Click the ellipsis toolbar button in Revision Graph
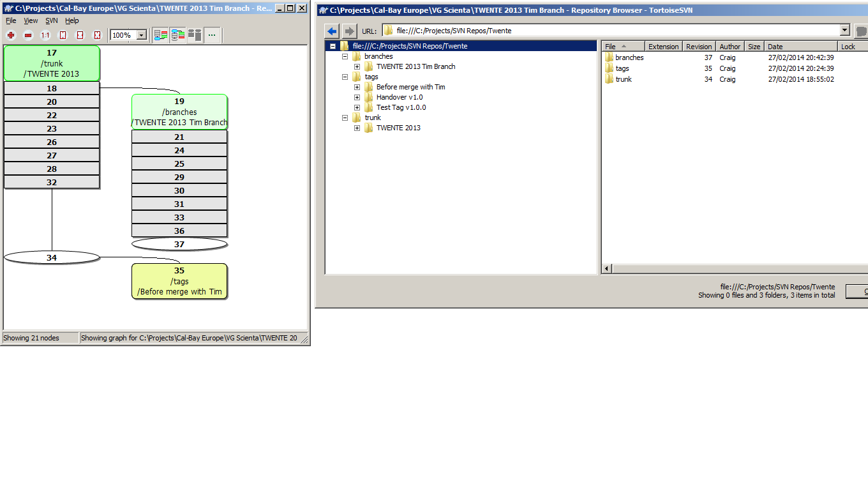Screen dimensions: 868x495 click(212, 35)
